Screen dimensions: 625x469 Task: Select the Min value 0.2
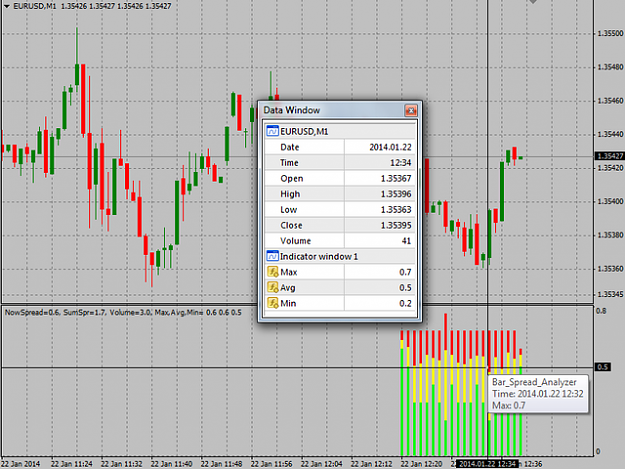405,303
